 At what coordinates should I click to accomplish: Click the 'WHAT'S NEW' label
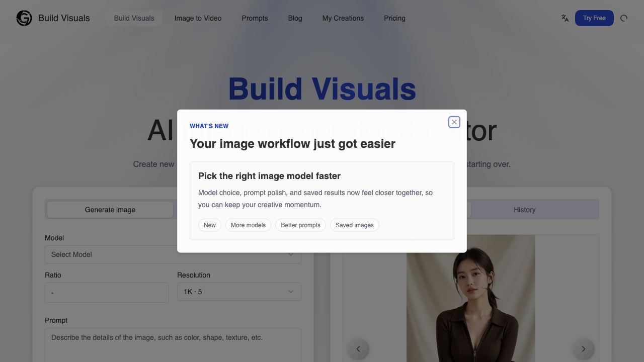(209, 126)
